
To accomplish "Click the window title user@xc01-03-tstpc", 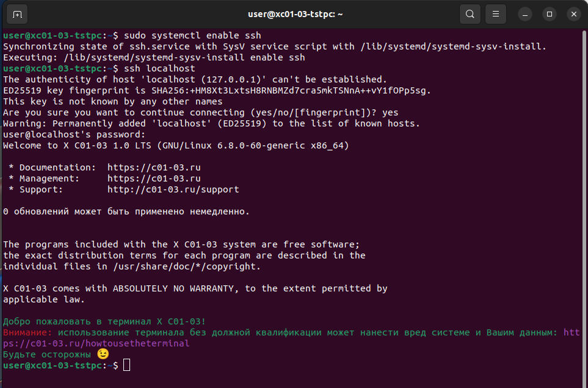I will (x=294, y=13).
